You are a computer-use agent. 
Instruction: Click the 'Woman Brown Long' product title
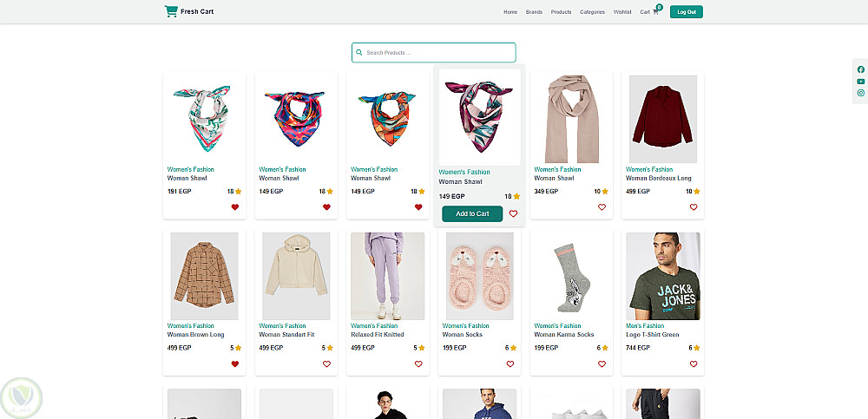[x=195, y=335]
